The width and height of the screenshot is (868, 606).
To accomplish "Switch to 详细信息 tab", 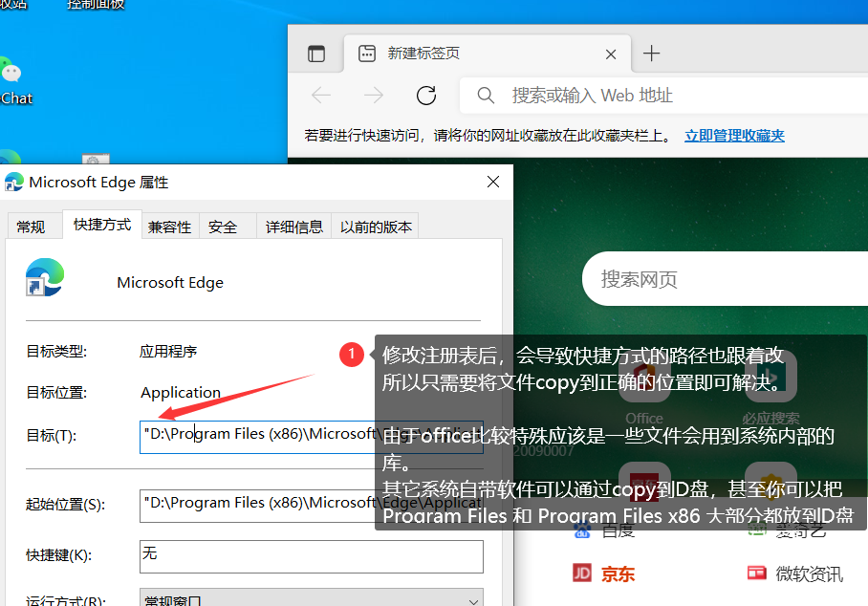I will coord(293,227).
